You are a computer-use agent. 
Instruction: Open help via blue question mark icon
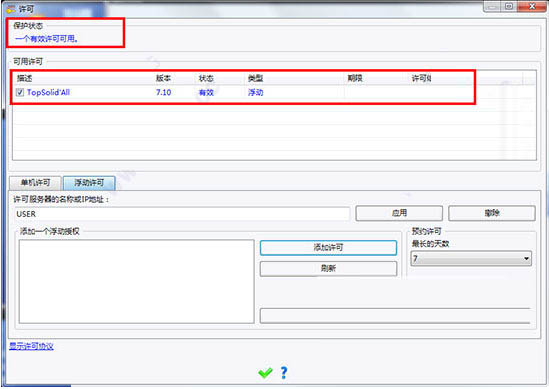(x=284, y=373)
